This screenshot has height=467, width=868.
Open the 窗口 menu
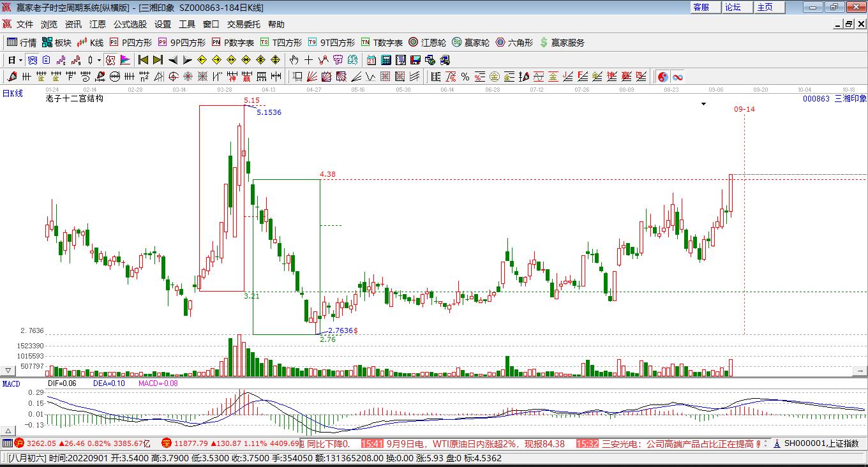(211, 24)
